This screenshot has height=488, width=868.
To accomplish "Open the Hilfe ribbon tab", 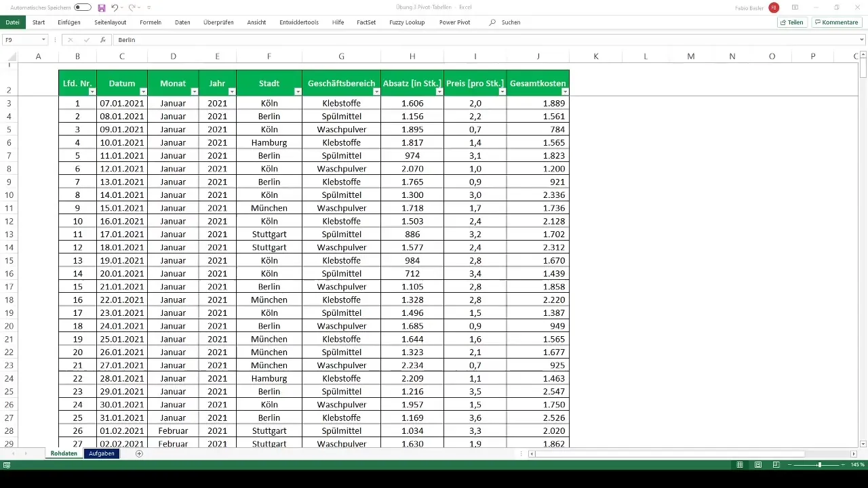I will pyautogui.click(x=338, y=22).
